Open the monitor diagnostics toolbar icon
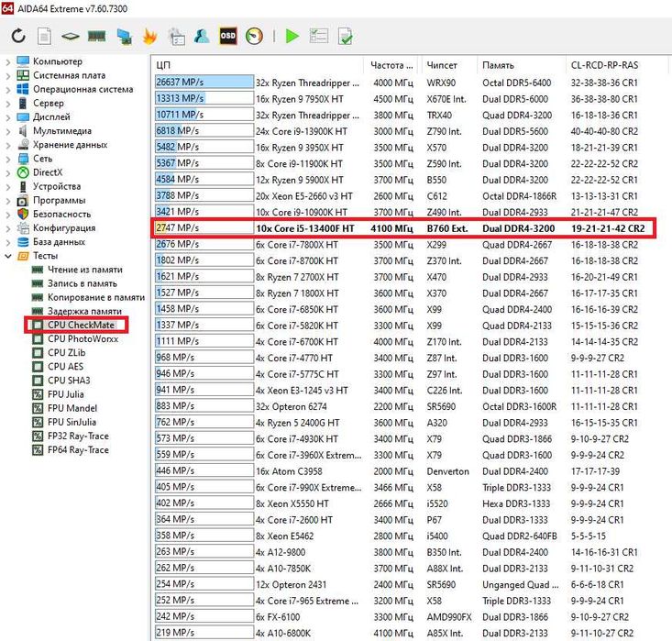Screen dimensions: 672x641 [x=176, y=37]
